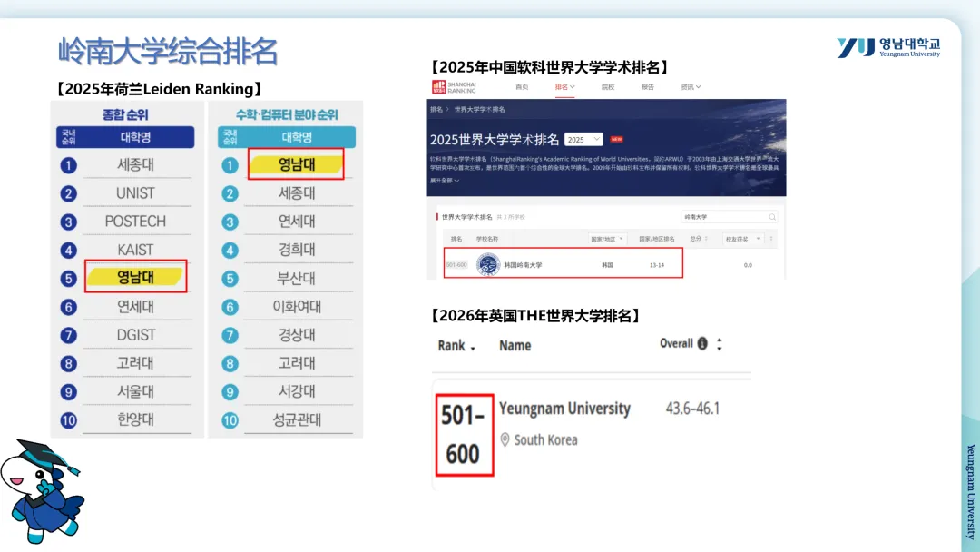Click the 国家/地区排名 column header
Viewport: 980px width, 552px height.
point(656,239)
